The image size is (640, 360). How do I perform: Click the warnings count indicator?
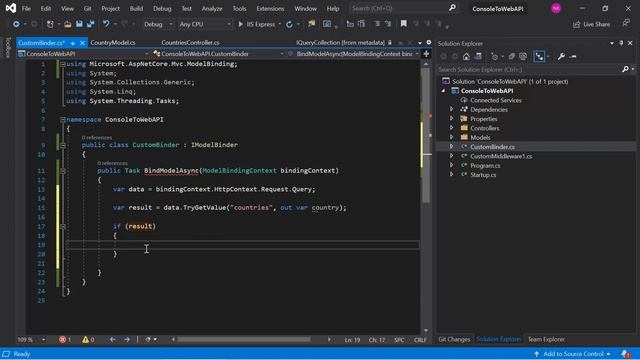(88, 340)
